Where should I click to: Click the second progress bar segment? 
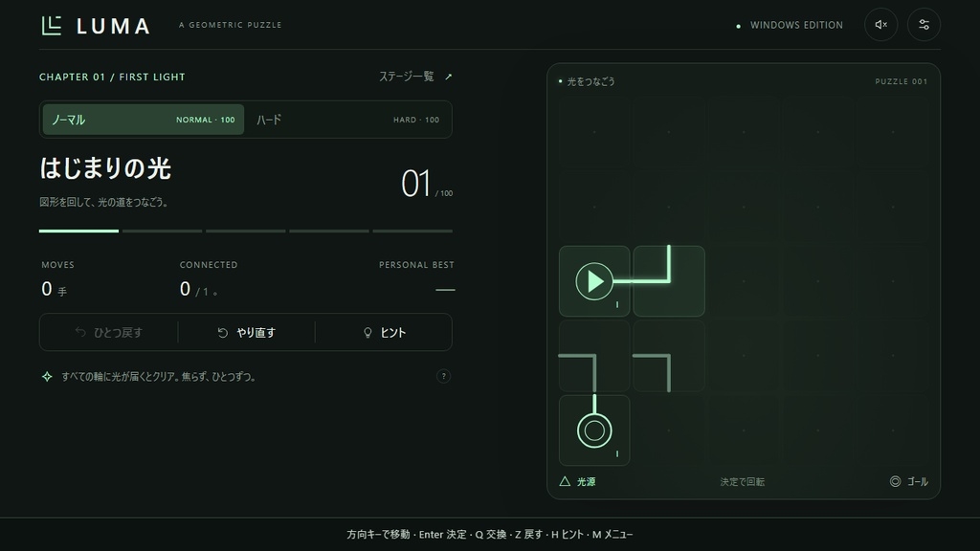(162, 231)
